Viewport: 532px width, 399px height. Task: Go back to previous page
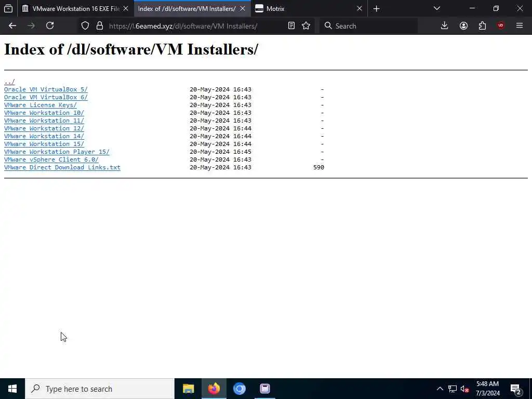pyautogui.click(x=12, y=26)
